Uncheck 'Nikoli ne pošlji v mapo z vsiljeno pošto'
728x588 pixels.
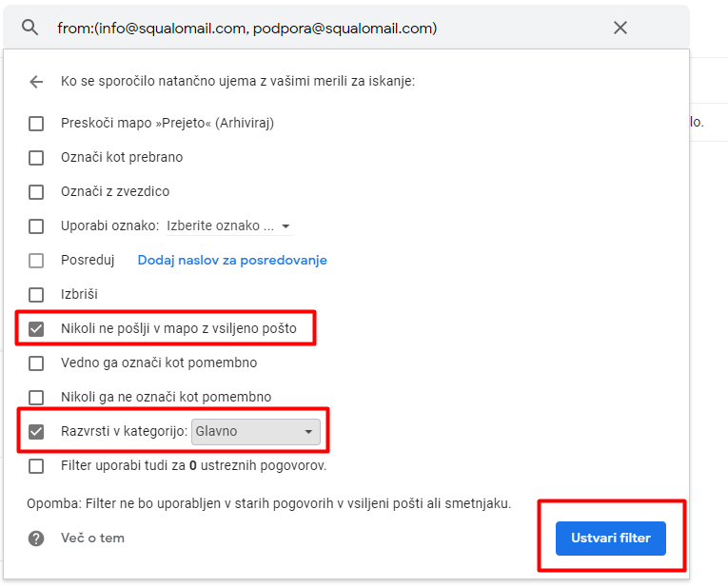[36, 329]
